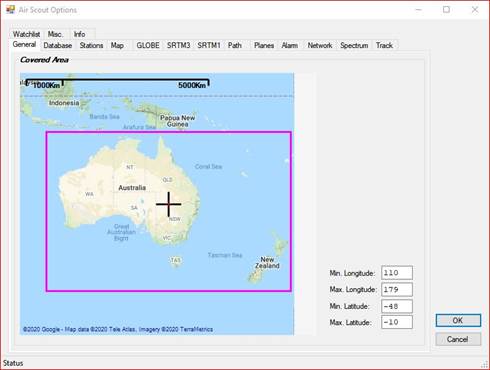Click the Cancel button
This screenshot has height=370, width=490.
pyautogui.click(x=458, y=339)
